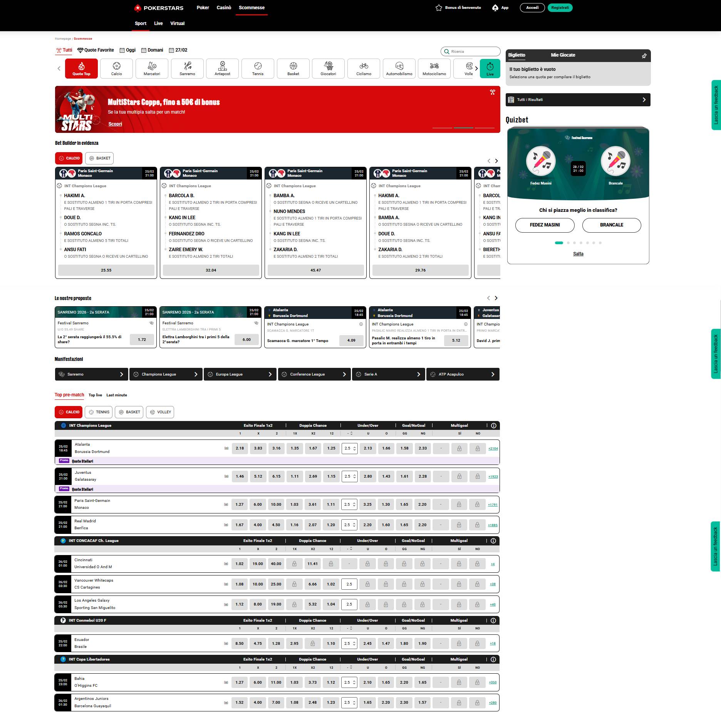Click the Registrati button

point(560,8)
